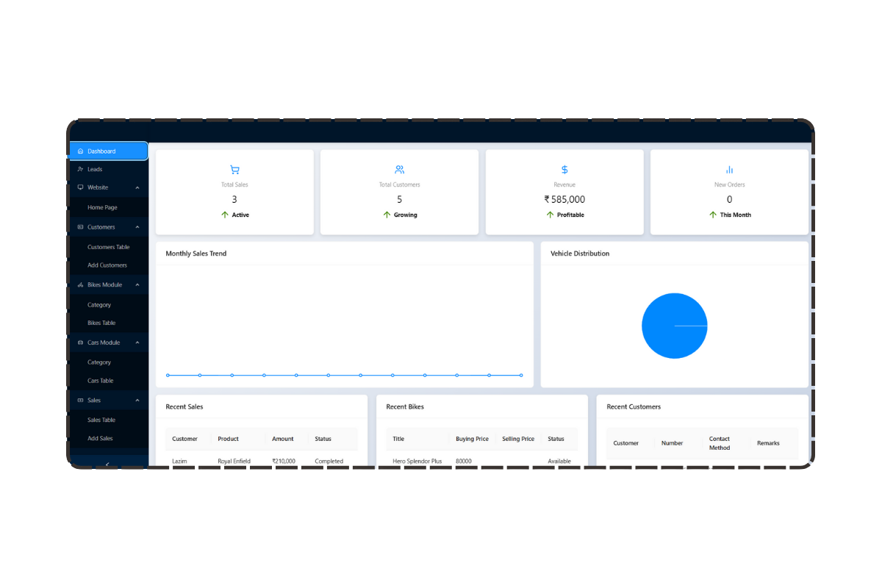The width and height of the screenshot is (882, 588).
Task: Click the Amount column header in Recent Sales
Action: click(x=282, y=439)
